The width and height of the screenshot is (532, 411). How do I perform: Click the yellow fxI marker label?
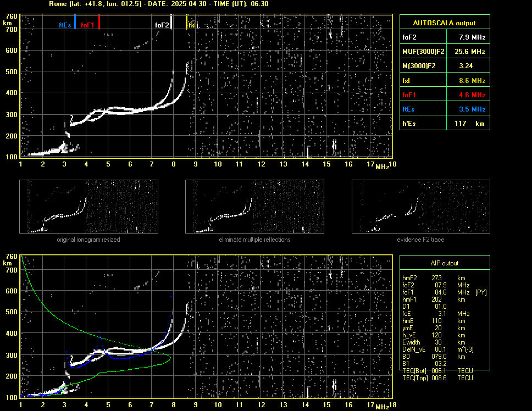pyautogui.click(x=192, y=25)
